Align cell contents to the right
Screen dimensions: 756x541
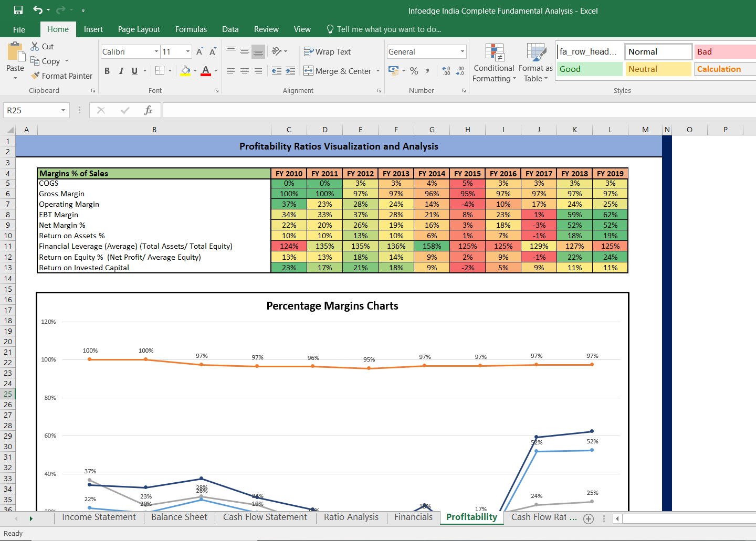[258, 71]
